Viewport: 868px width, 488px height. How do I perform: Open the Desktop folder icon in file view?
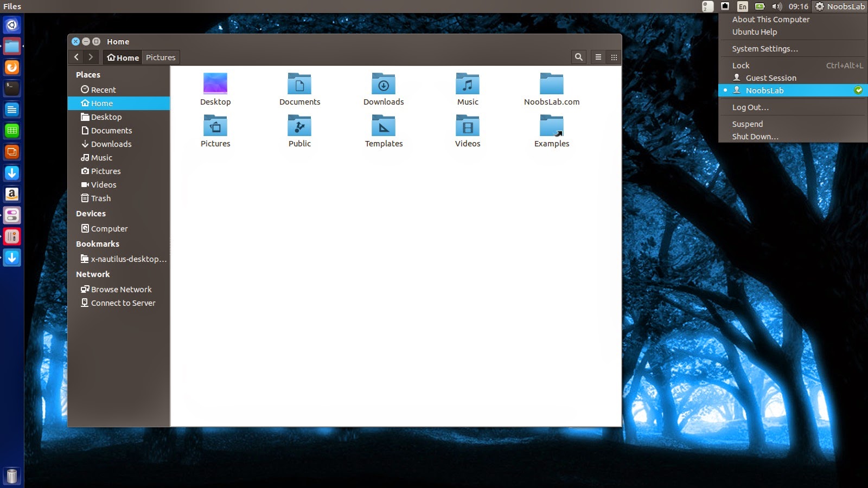pos(215,84)
